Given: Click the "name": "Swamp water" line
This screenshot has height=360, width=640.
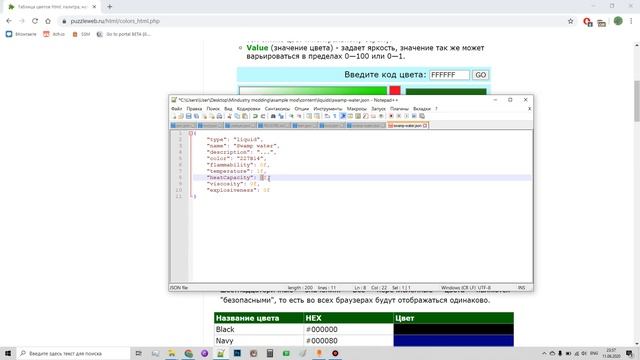Looking at the screenshot, I should (x=243, y=146).
